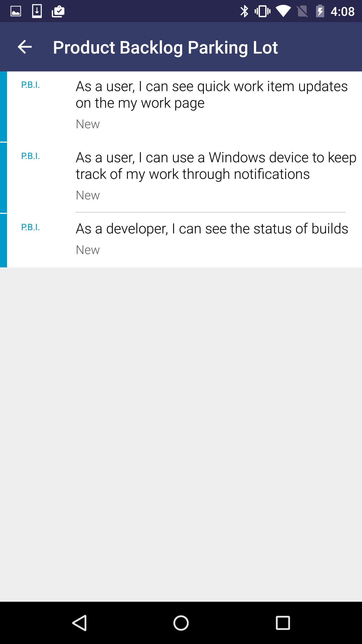The width and height of the screenshot is (362, 644).
Task: Open the status of builds backlog item
Action: pyautogui.click(x=212, y=229)
